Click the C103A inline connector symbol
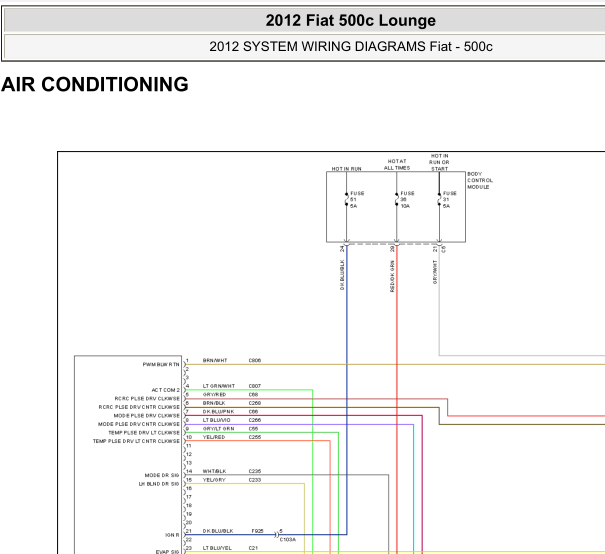Viewport: 605px width, 554px height. click(276, 535)
